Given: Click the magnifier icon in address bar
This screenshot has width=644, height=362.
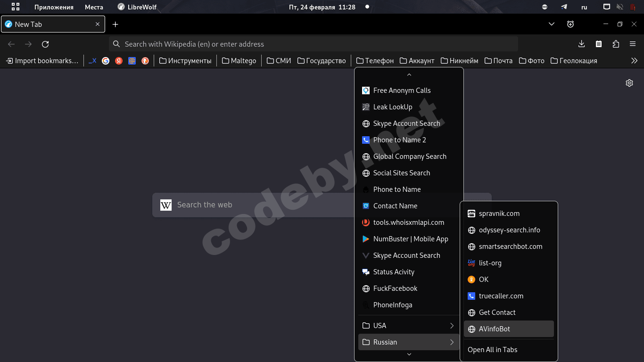Looking at the screenshot, I should (116, 44).
